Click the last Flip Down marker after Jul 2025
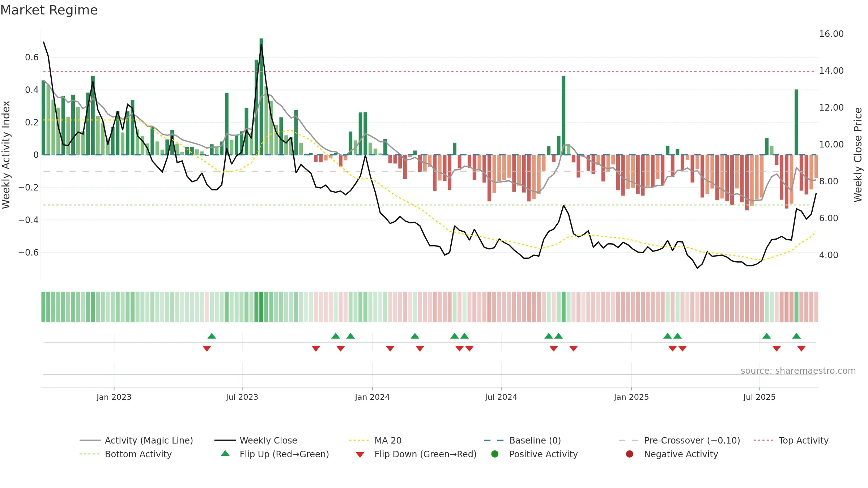This screenshot has height=488, width=868. pos(801,348)
